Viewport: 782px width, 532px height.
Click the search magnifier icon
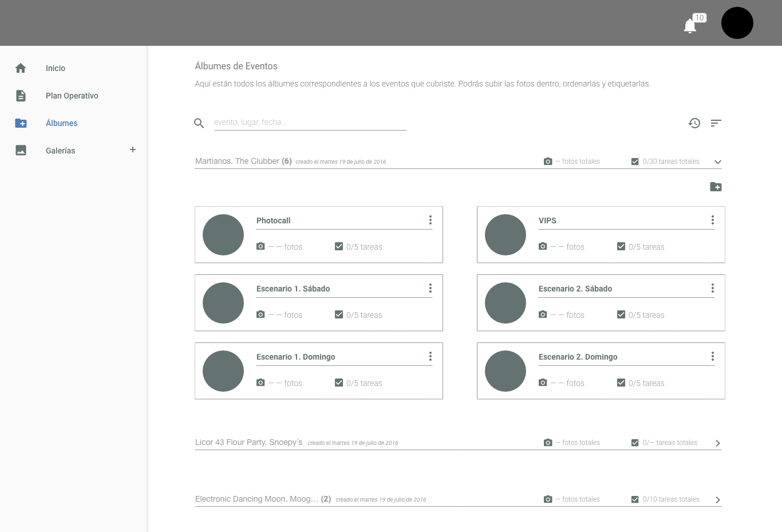click(x=199, y=123)
